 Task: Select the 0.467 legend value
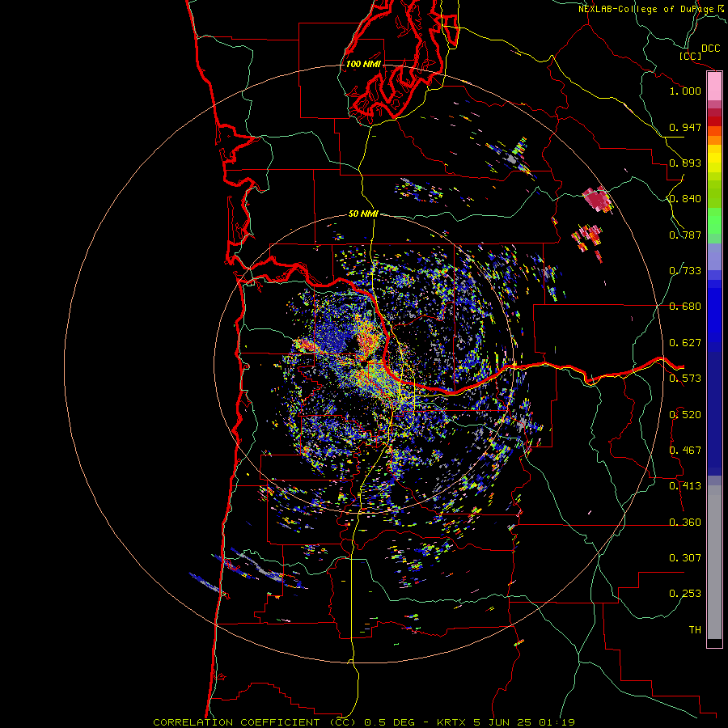[685, 451]
